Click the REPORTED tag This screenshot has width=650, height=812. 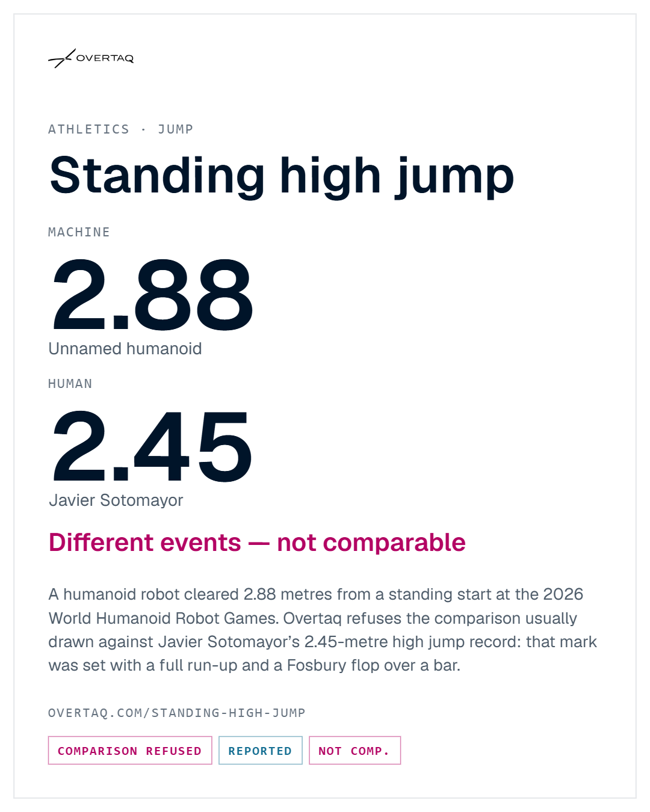pyautogui.click(x=260, y=751)
